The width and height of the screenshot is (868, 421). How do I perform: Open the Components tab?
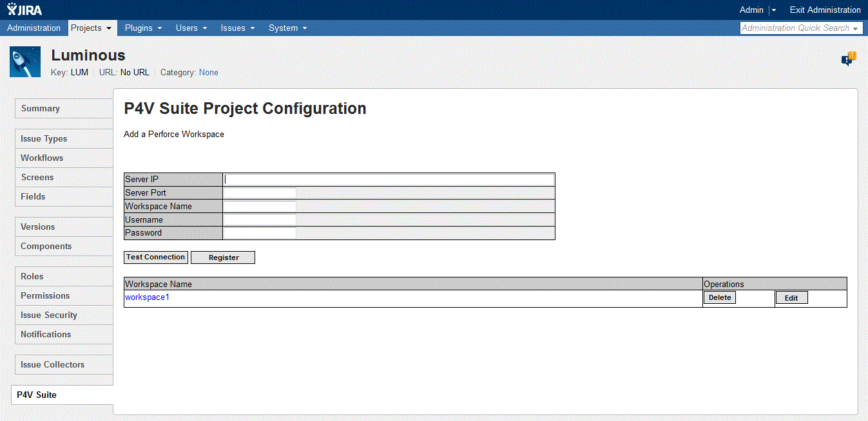pyautogui.click(x=64, y=246)
